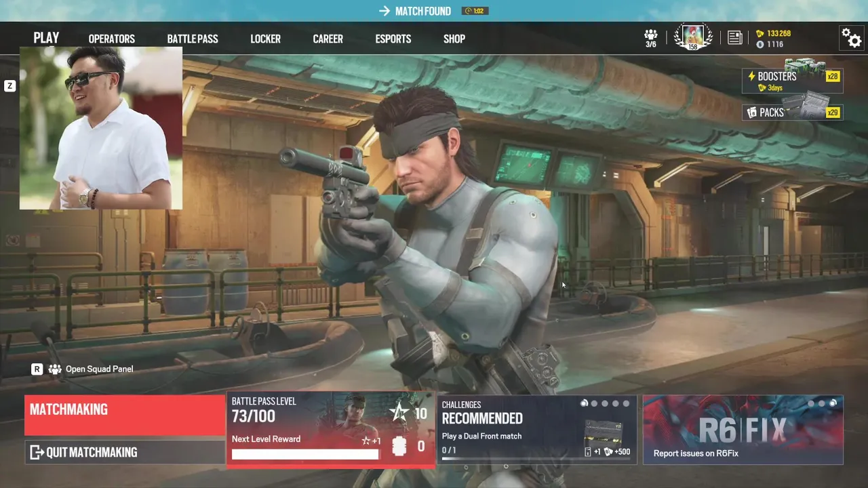
Task: Click the Z key hint icon
Action: click(x=10, y=86)
